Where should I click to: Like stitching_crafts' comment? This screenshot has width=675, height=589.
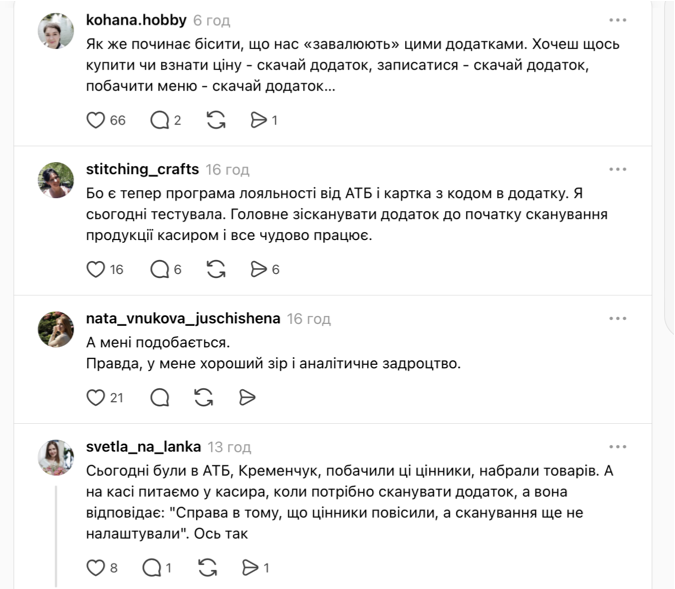pyautogui.click(x=96, y=269)
